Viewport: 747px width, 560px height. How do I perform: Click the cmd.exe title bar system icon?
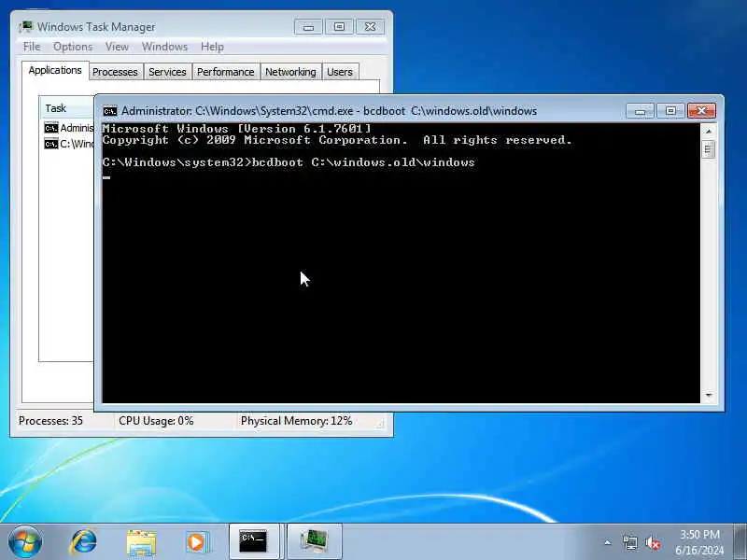110,111
